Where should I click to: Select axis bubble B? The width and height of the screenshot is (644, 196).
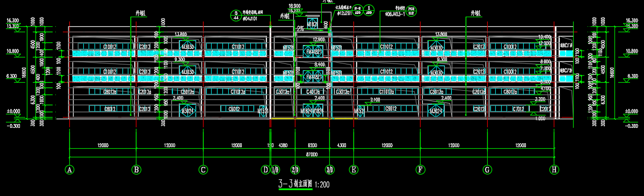tap(136, 169)
